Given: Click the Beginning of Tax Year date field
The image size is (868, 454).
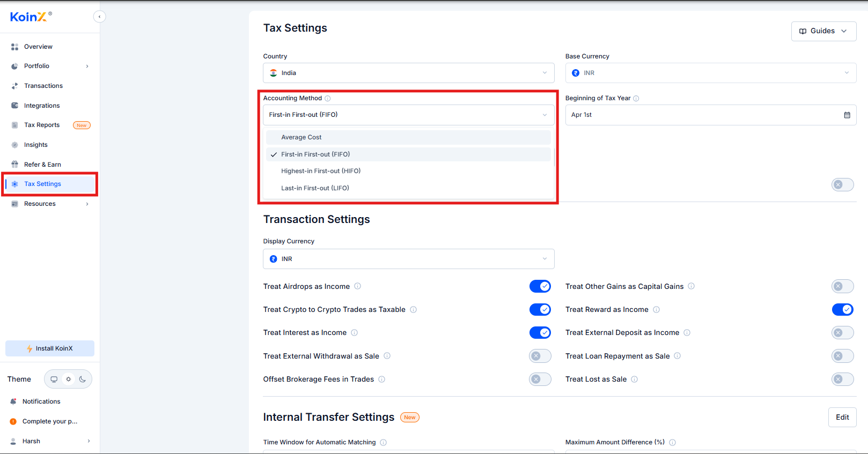Looking at the screenshot, I should point(711,115).
